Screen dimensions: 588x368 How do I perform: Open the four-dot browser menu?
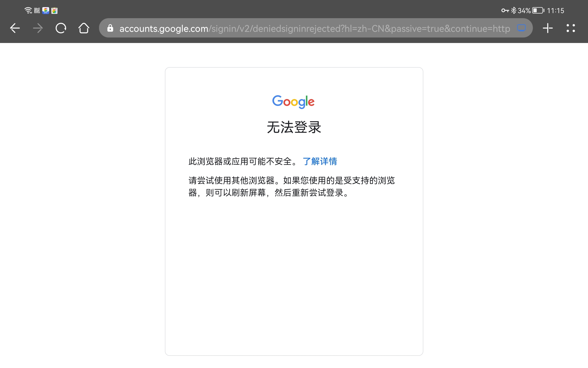(571, 28)
